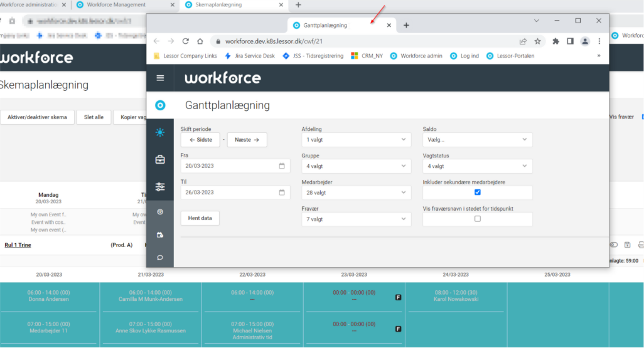Click the save icon in background window
The height and width of the screenshot is (348, 644).
pos(627,245)
